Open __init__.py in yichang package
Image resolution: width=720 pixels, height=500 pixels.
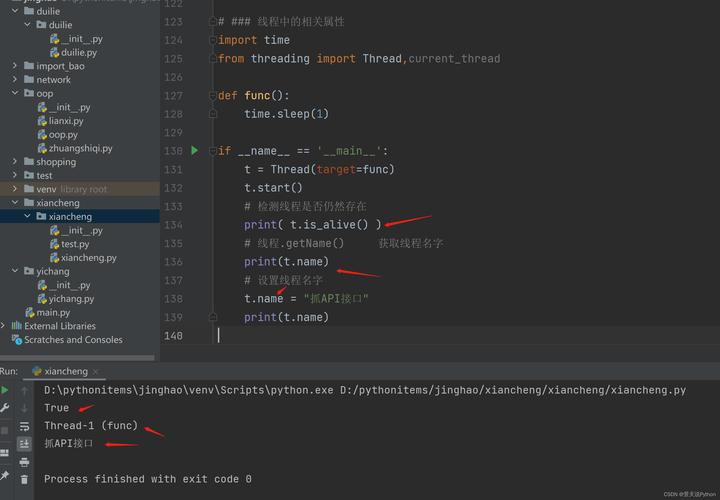pyautogui.click(x=69, y=285)
